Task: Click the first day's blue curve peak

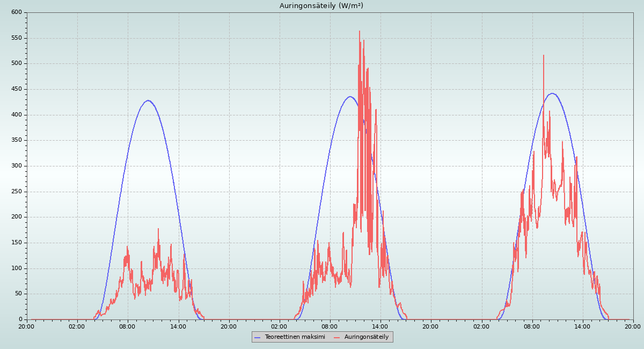Action: [x=148, y=100]
